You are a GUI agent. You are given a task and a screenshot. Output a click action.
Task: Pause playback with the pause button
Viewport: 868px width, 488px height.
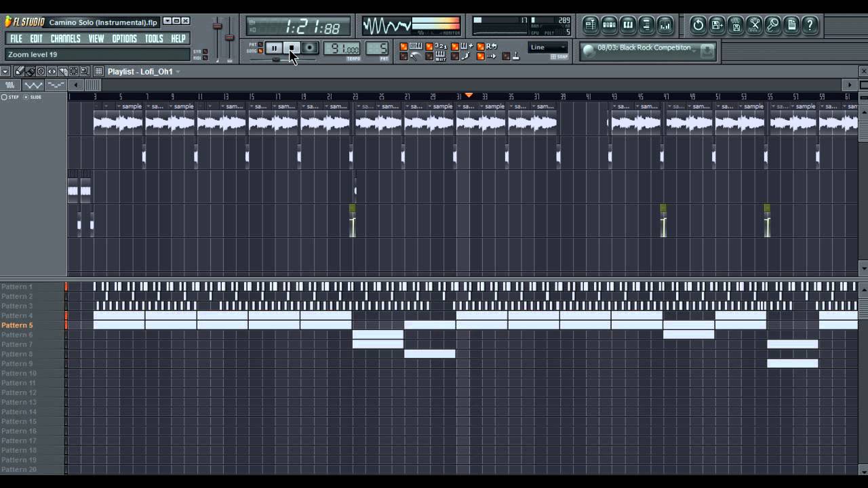coord(274,48)
